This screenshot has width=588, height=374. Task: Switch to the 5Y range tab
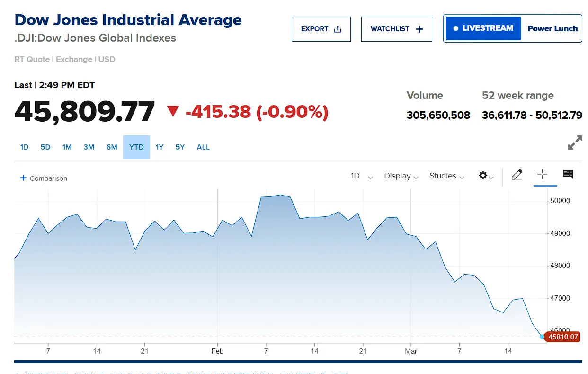pos(180,147)
